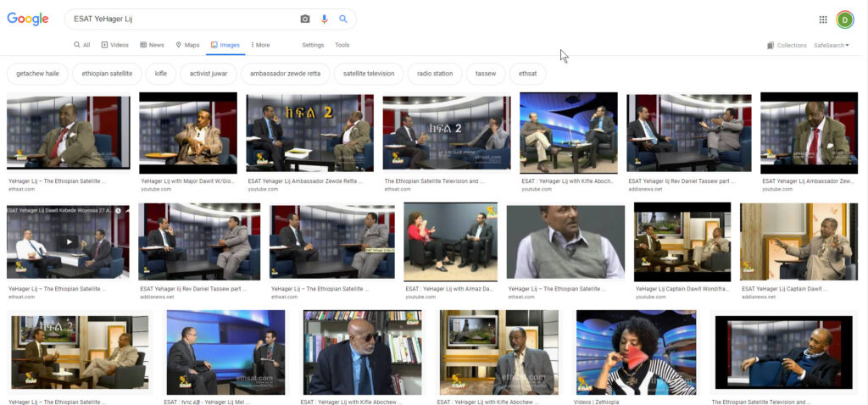Switch to the News tab
This screenshot has height=405, width=868.
pos(153,45)
